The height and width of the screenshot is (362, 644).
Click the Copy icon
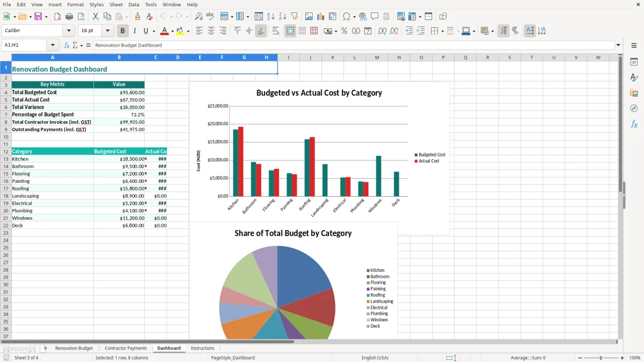tap(107, 17)
